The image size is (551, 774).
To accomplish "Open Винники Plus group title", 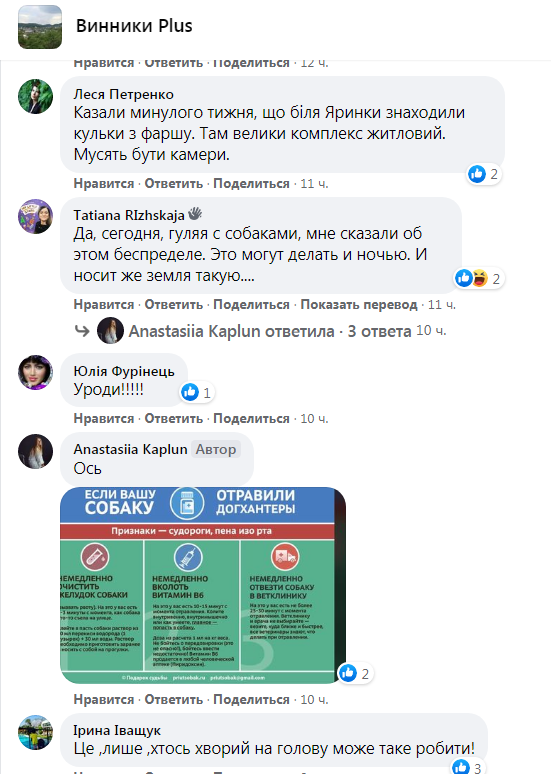I will coord(134,26).
